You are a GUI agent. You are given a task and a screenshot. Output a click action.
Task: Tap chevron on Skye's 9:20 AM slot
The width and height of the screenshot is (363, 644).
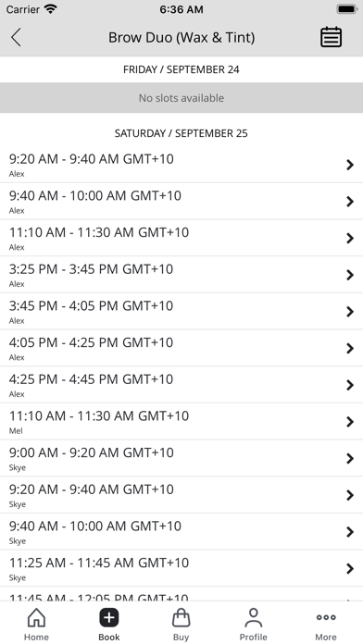click(350, 495)
